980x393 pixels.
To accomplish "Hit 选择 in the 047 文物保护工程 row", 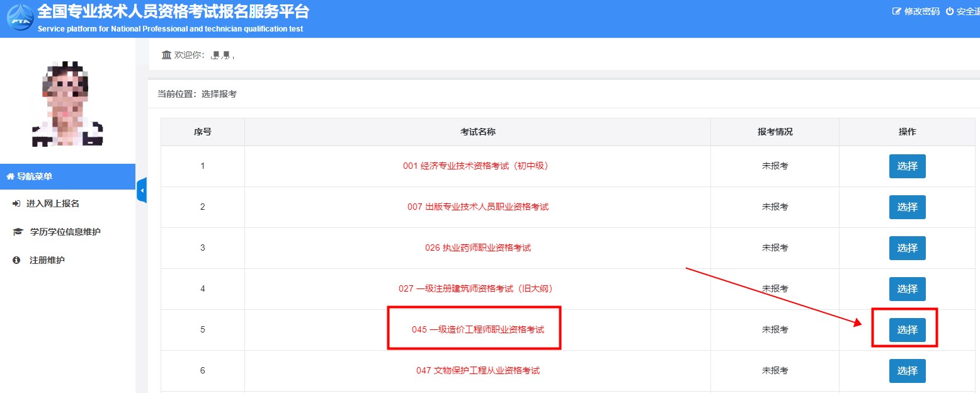I will coord(907,371).
